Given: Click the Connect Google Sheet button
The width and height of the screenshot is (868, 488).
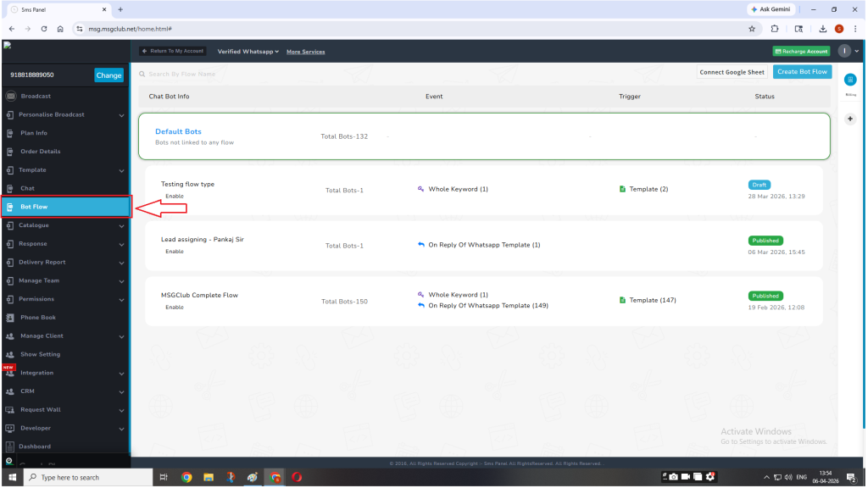Looking at the screenshot, I should (x=732, y=72).
